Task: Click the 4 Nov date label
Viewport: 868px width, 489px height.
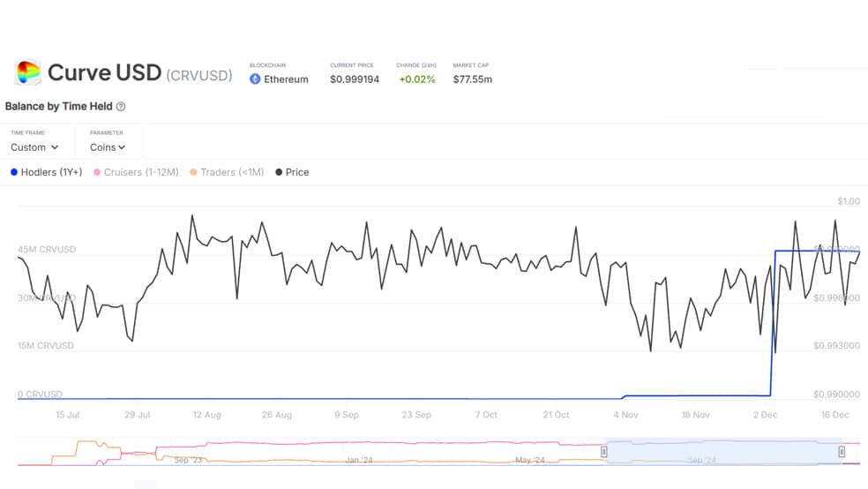Action: [625, 415]
